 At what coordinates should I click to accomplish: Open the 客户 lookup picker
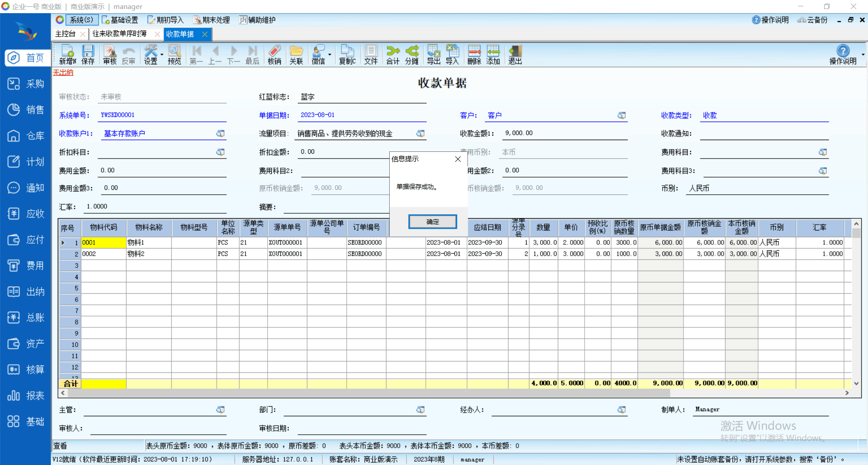click(622, 116)
